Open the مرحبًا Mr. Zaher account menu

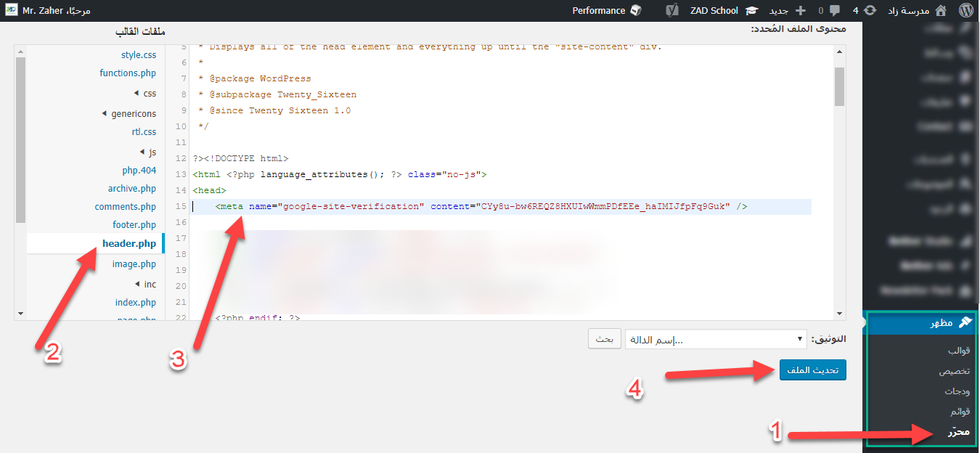pyautogui.click(x=49, y=10)
